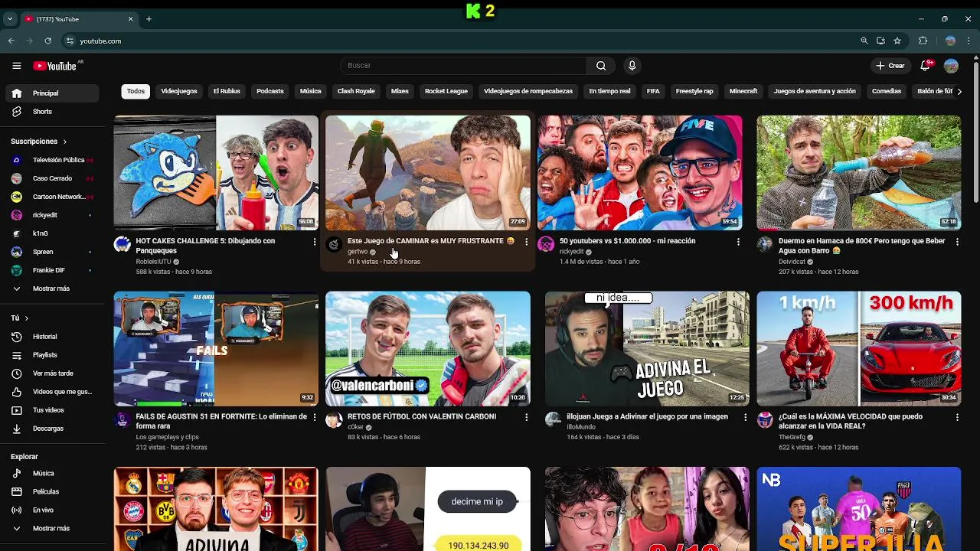
Task: Select the Minecraft filter chip
Action: pyautogui.click(x=743, y=91)
